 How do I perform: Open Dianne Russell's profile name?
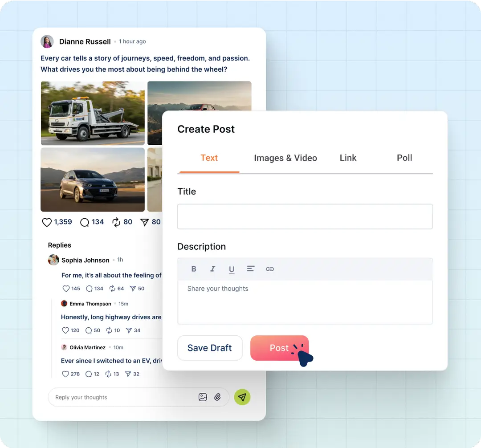(x=85, y=41)
